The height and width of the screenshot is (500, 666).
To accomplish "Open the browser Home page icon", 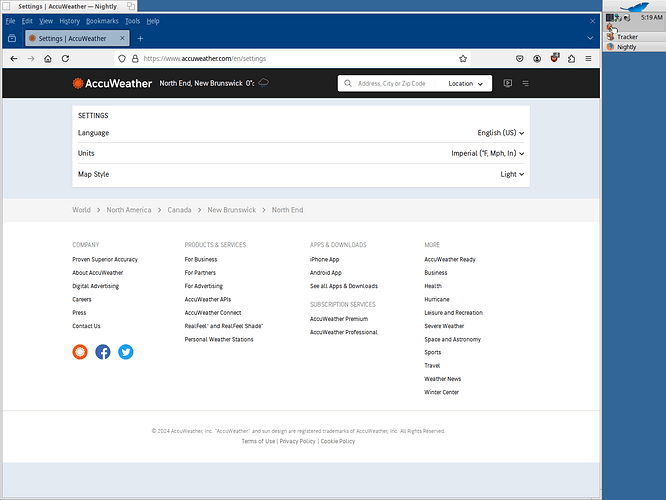I will pyautogui.click(x=48, y=59).
